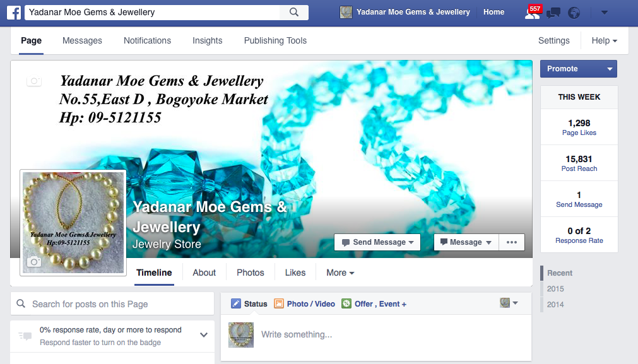The height and width of the screenshot is (364, 638).
Task: Open the globe notifications icon
Action: 574,13
